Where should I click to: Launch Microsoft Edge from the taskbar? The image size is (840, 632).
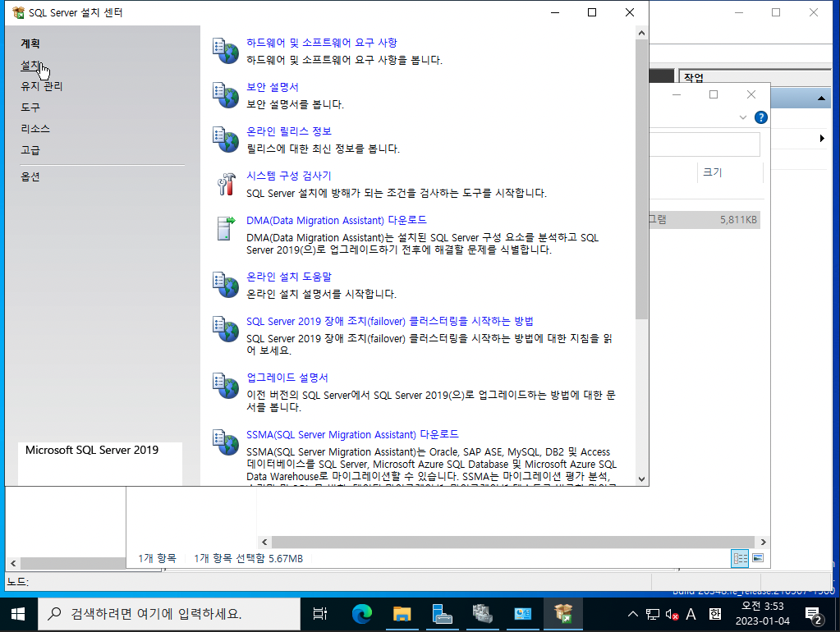pos(361,614)
